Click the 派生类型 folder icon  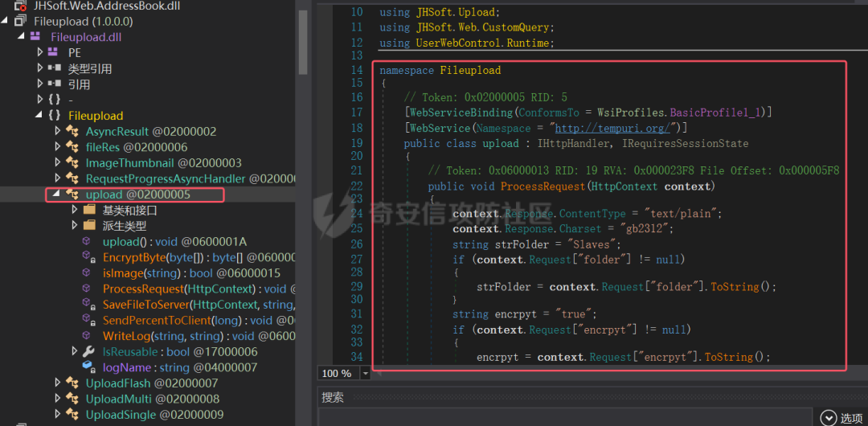[89, 226]
